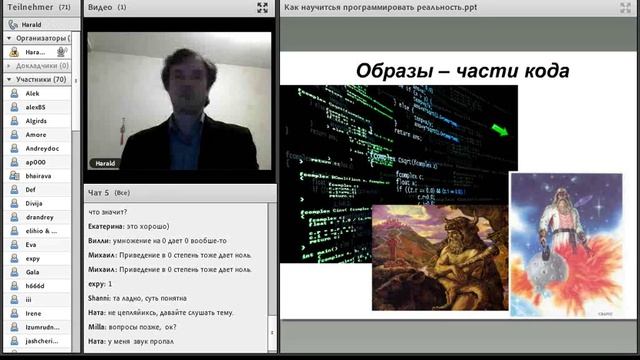640x360 pixels.
Task: Select the Чат 5 (Все) panel title
Action: tap(109, 193)
